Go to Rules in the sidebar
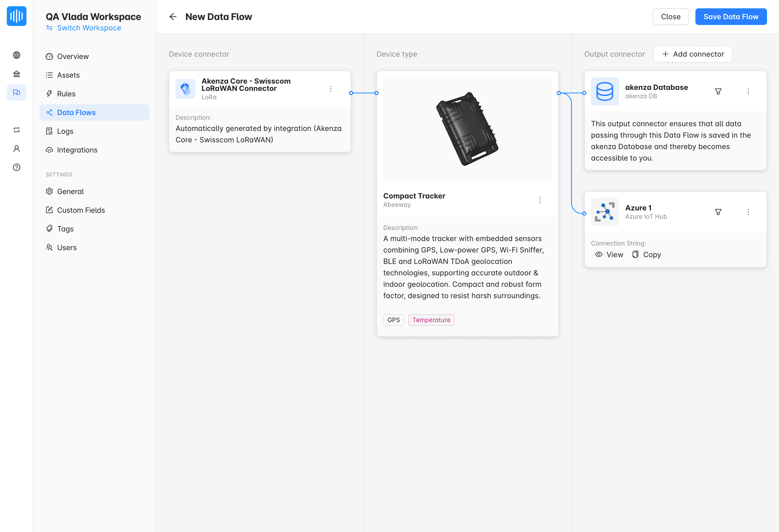This screenshot has width=779, height=532. click(66, 94)
